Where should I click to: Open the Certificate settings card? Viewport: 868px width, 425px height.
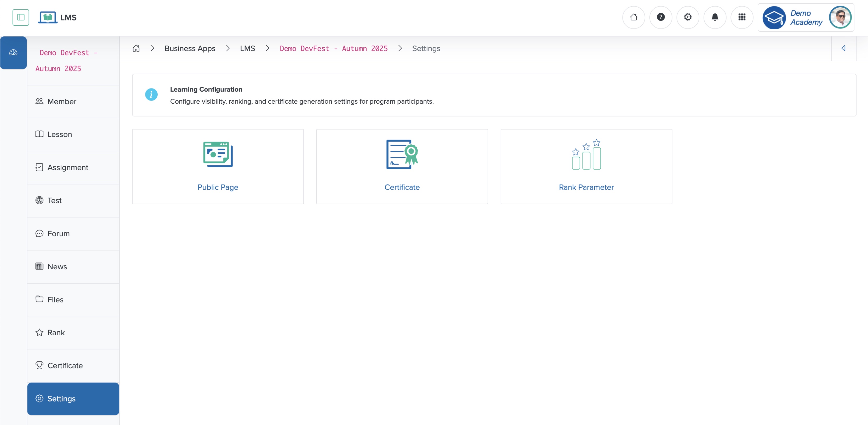pos(402,166)
